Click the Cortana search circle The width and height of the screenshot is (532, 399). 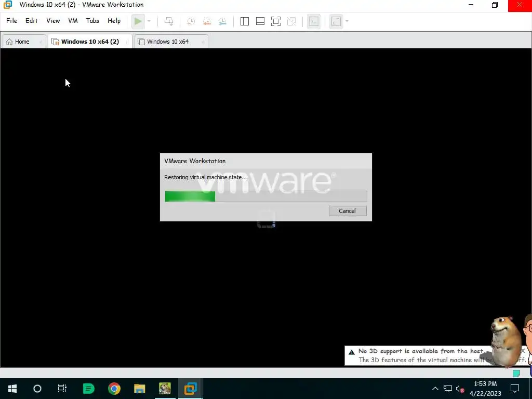pos(37,389)
